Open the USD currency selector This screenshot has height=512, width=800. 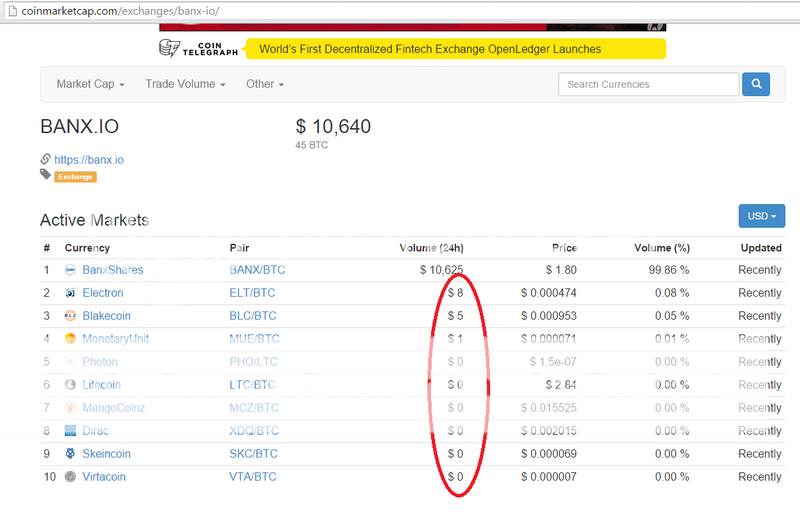tap(762, 216)
